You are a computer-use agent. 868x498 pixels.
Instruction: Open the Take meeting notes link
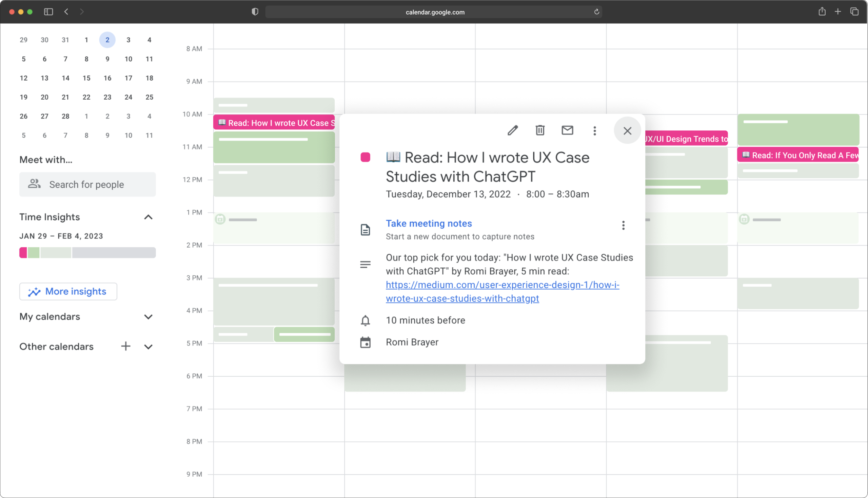pyautogui.click(x=429, y=223)
